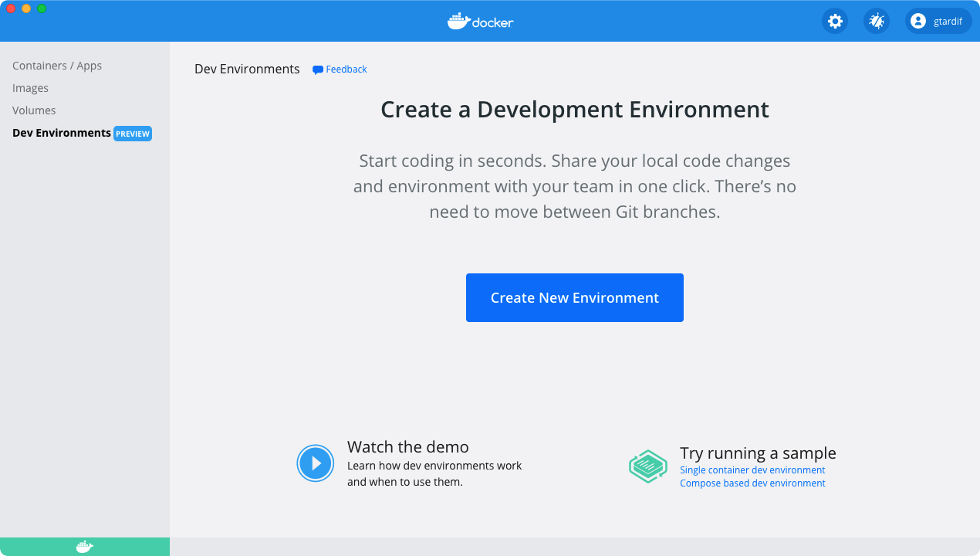Open Compose based dev environment sample
The height and width of the screenshot is (556, 980).
(x=752, y=483)
